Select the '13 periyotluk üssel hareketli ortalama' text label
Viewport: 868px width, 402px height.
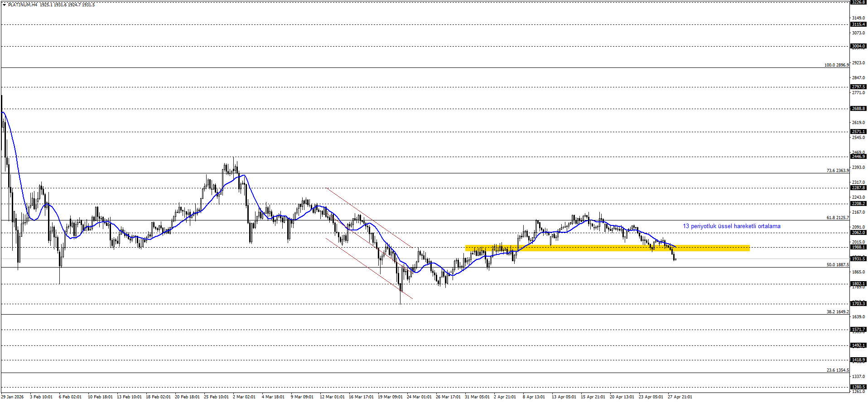pyautogui.click(x=731, y=226)
